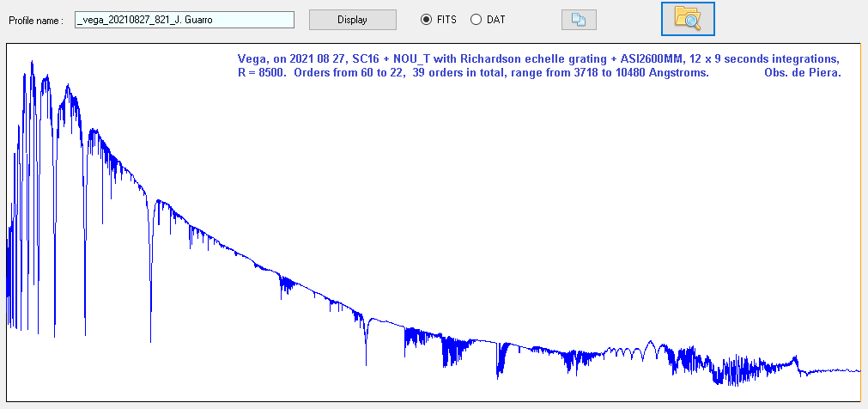Click the tallest spectrum peak at far left
Viewport: 868px width, 409px height.
click(32, 63)
